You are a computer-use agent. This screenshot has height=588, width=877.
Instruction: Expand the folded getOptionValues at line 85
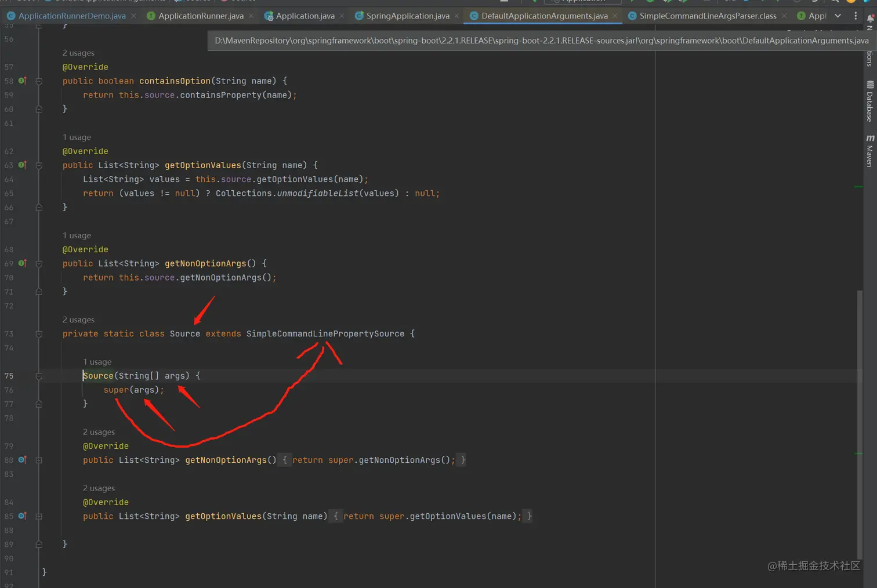tap(39, 516)
